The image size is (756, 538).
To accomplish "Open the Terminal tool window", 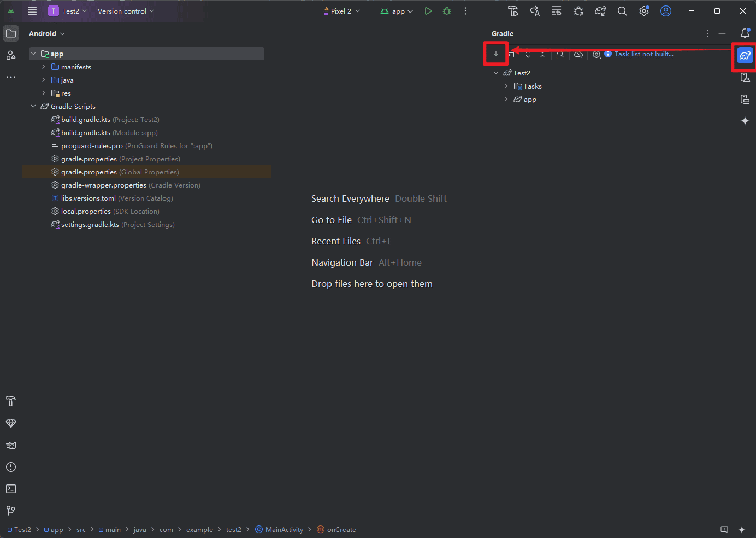I will coord(11,489).
